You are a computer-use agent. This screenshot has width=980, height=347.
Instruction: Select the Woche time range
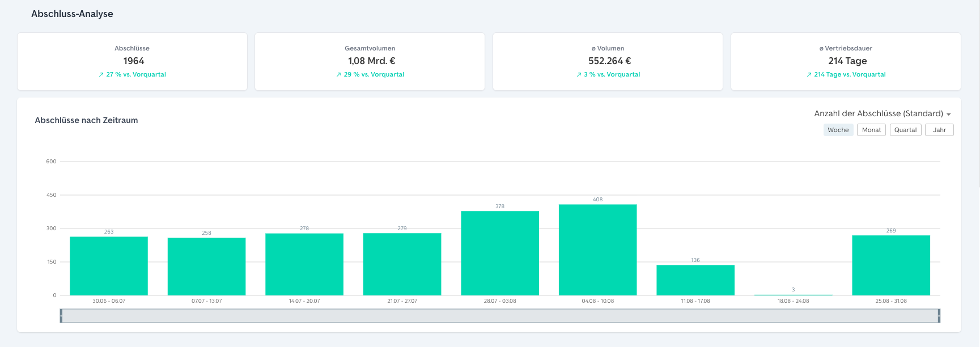(x=838, y=130)
